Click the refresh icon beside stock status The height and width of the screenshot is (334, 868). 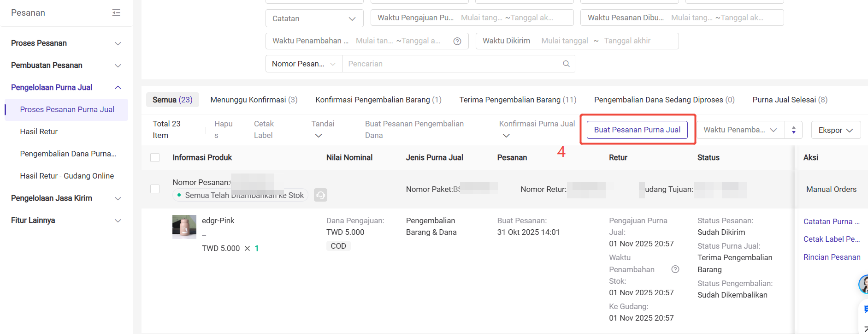pos(320,195)
